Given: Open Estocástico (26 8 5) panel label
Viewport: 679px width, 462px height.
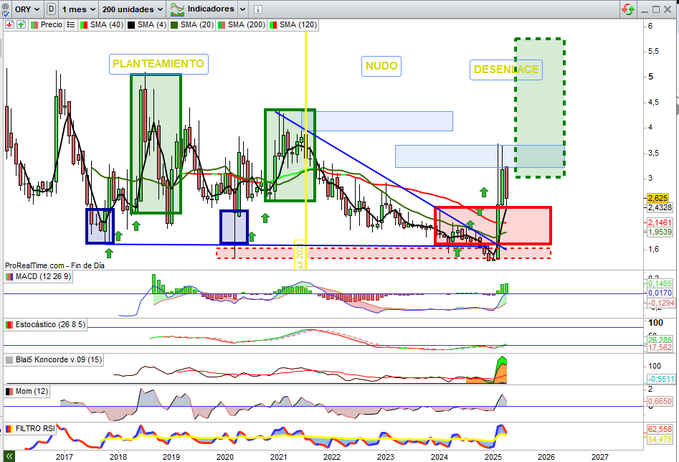Looking at the screenshot, I should click(50, 324).
